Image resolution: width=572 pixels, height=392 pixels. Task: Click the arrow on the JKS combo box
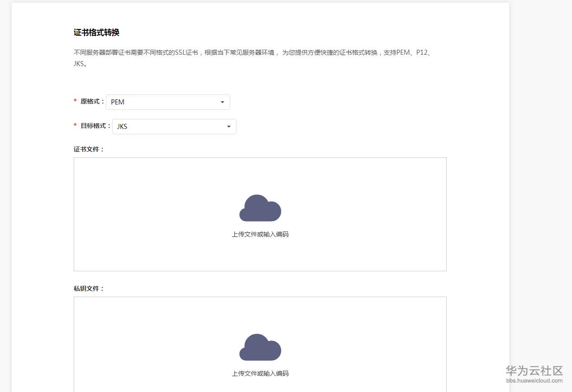(229, 127)
